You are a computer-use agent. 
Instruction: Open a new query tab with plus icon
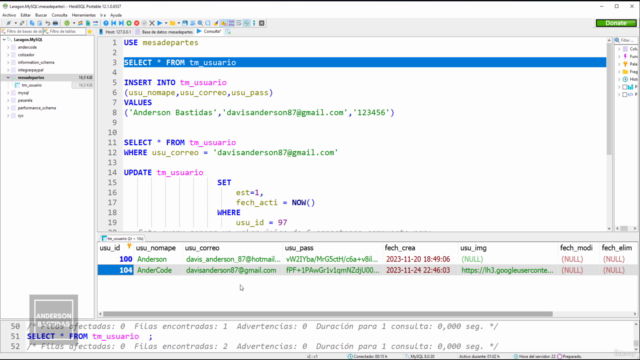point(228,31)
